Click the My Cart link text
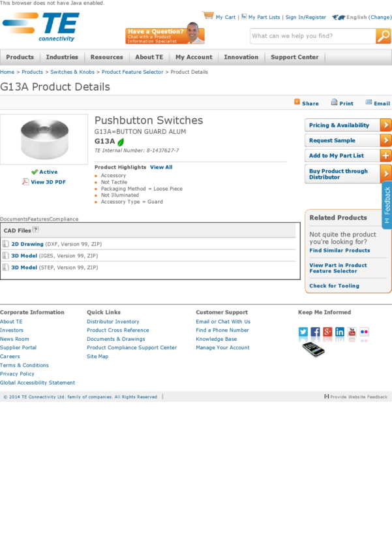Viewport: 392px width, 555px height. click(x=226, y=17)
